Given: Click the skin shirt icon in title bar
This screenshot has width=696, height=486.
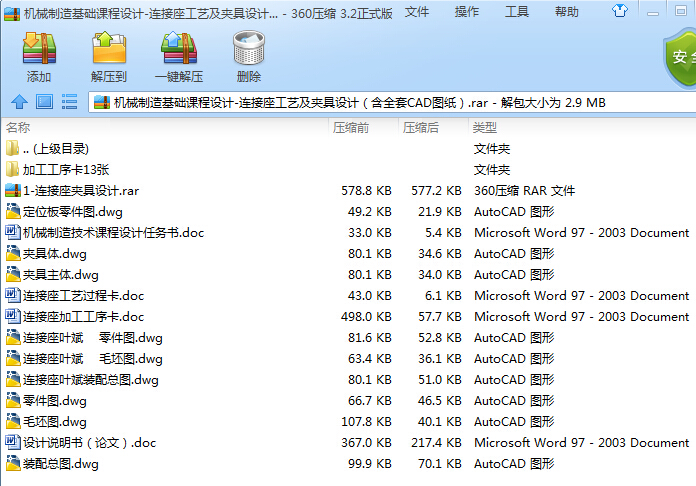Looking at the screenshot, I should 620,10.
